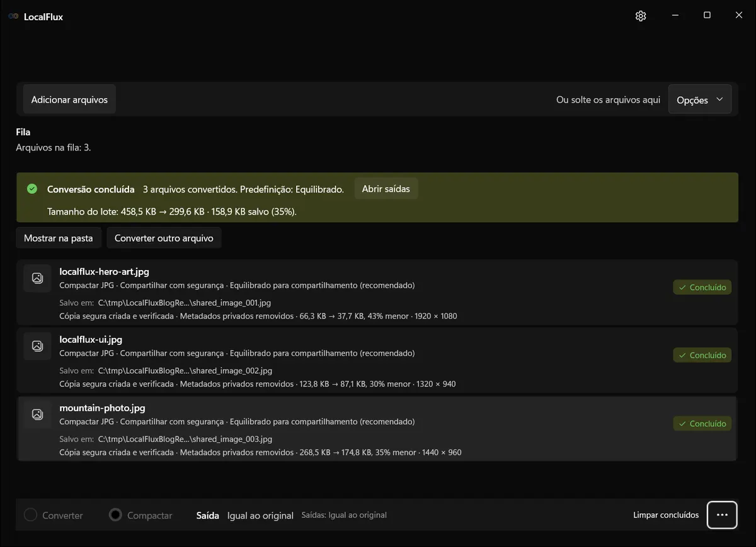
Task: Open the settings gear icon
Action: tap(641, 16)
